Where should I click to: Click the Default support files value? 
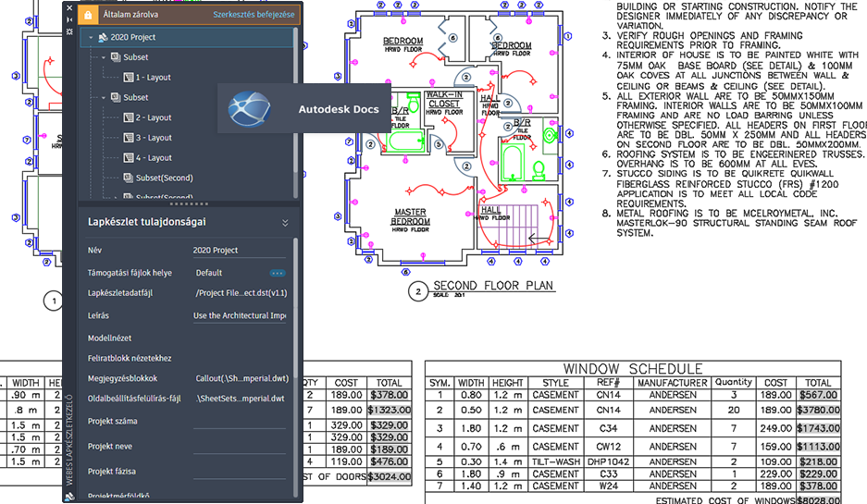[208, 273]
